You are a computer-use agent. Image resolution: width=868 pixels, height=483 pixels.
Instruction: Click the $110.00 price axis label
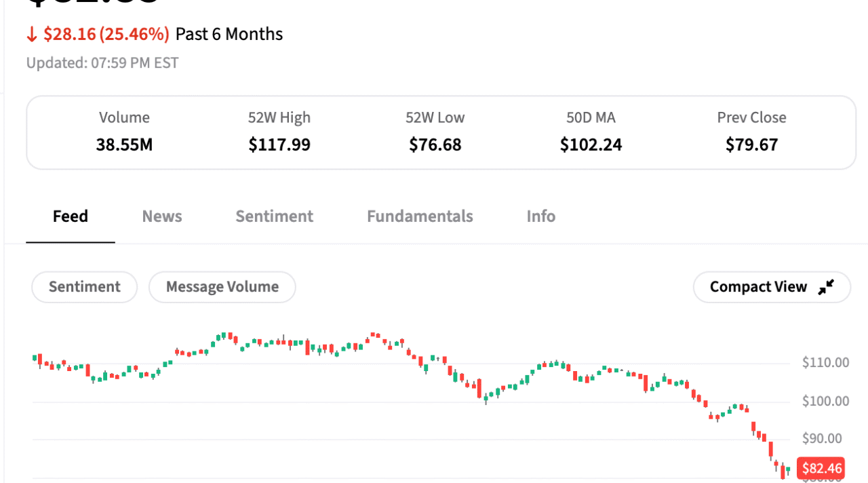coord(825,363)
